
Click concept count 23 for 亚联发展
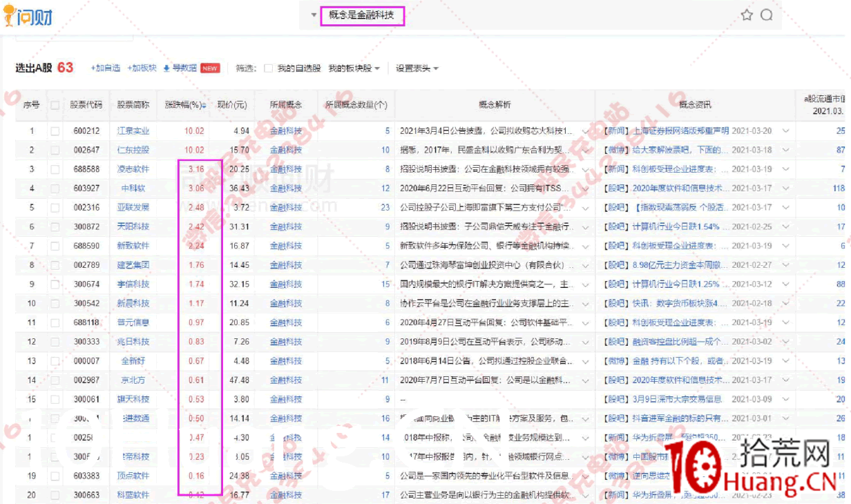(x=385, y=207)
